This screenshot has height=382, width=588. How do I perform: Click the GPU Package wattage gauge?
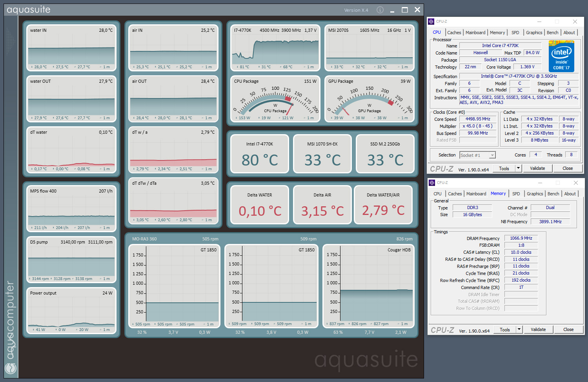[370, 99]
